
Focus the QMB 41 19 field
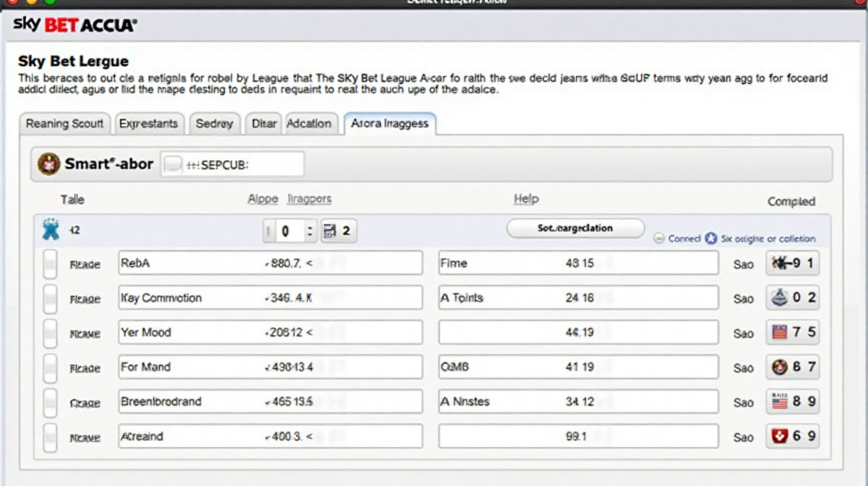coord(578,367)
